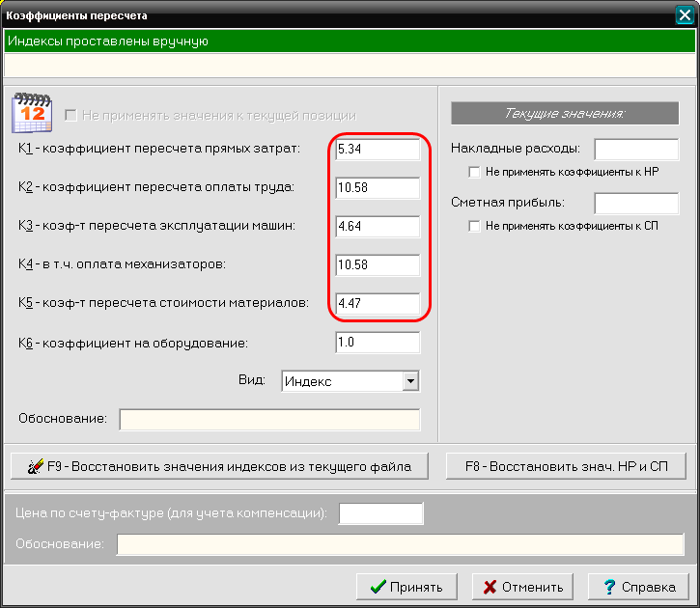The height and width of the screenshot is (608, 700).
Task: Enable Не применять коэффициенты к СП
Action: click(x=474, y=226)
